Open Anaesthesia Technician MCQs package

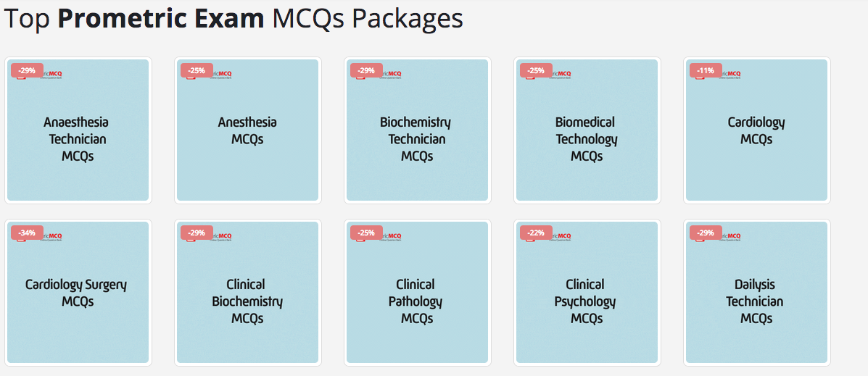click(78, 130)
